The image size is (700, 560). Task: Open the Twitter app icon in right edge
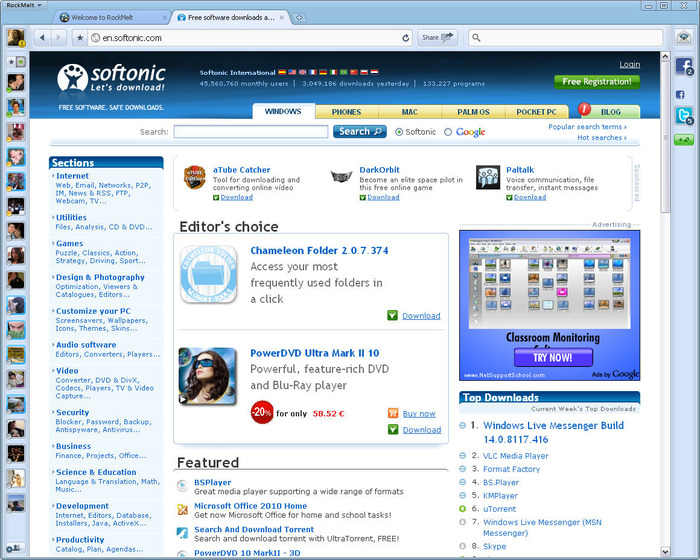[x=684, y=115]
